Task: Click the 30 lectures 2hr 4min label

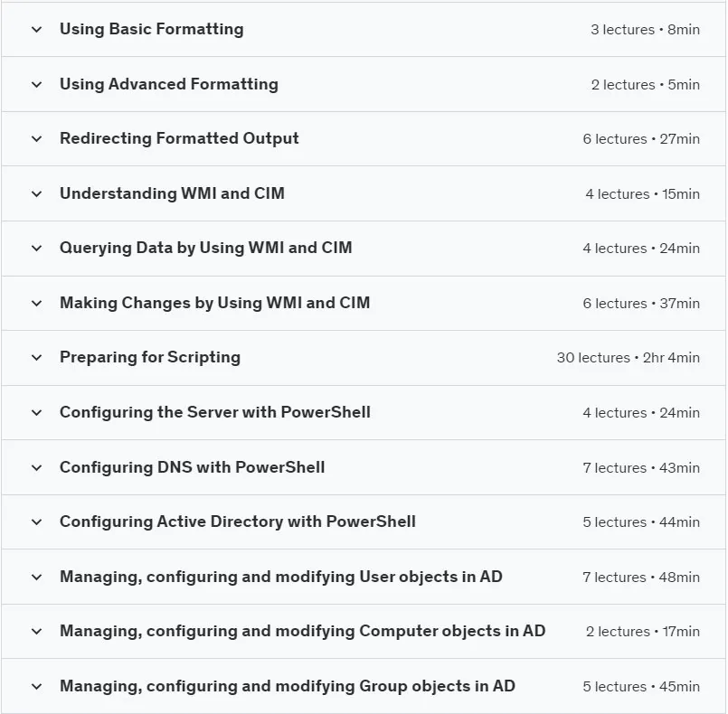Action: click(x=629, y=358)
